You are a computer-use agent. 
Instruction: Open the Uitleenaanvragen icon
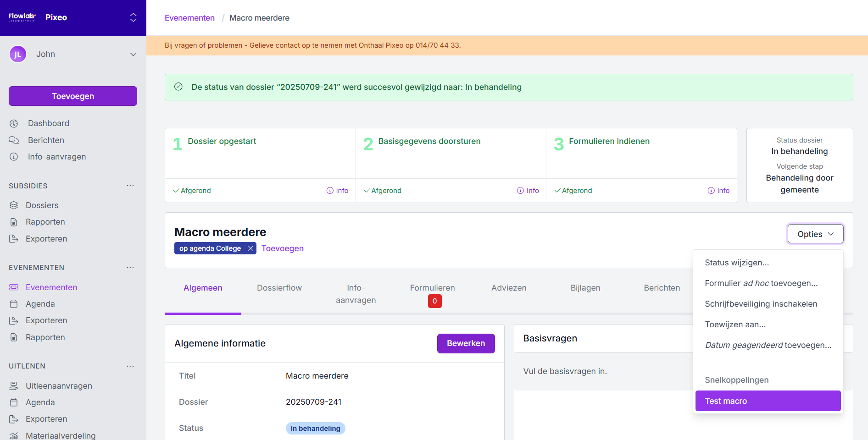tap(14, 386)
